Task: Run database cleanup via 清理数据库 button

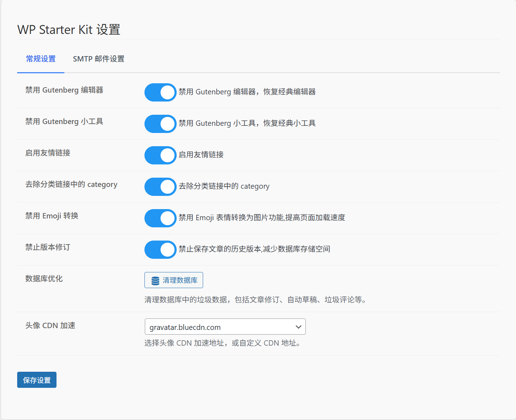Action: [173, 280]
